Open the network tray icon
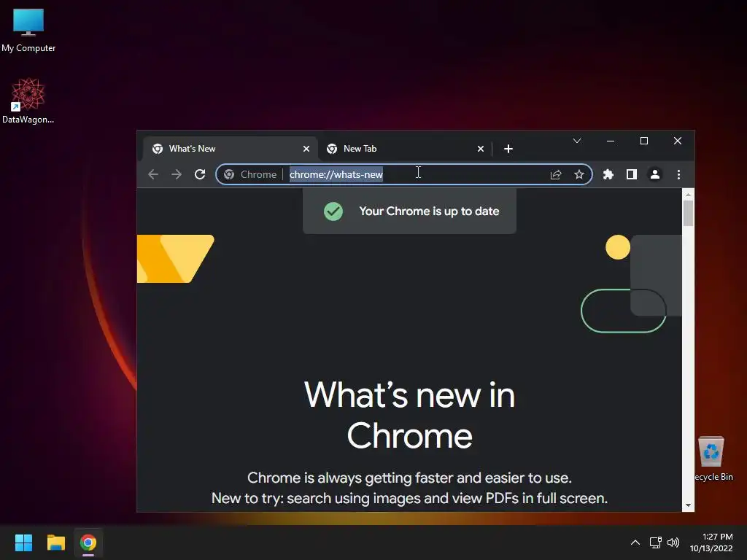747x560 pixels. [656, 542]
